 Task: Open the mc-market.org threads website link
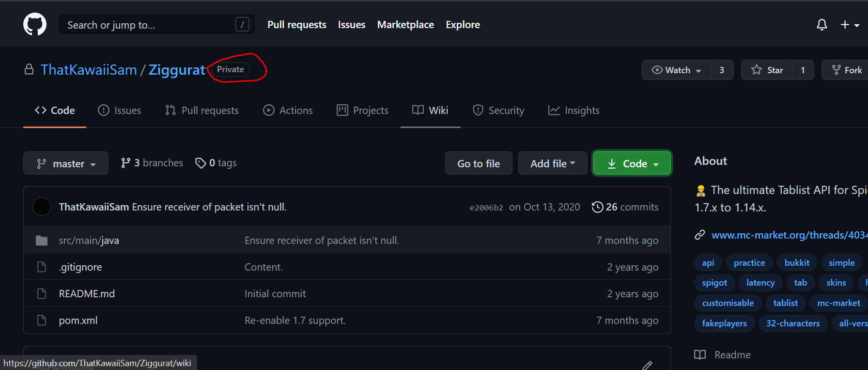click(x=790, y=235)
